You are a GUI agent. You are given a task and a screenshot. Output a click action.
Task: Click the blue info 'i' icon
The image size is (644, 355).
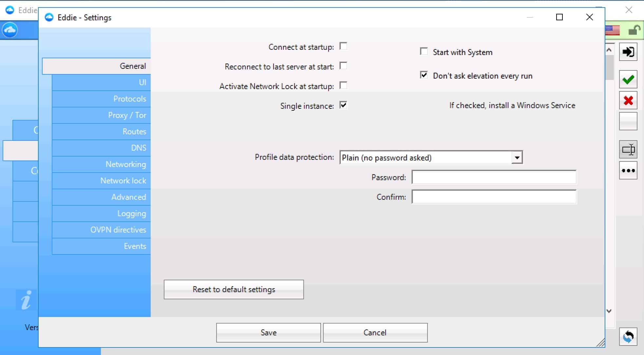pos(26,300)
